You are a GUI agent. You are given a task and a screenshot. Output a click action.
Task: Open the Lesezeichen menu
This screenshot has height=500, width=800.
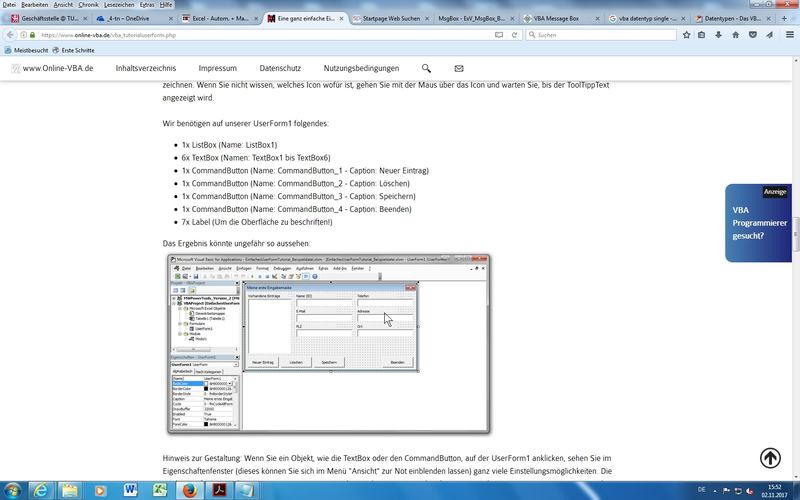tap(119, 5)
